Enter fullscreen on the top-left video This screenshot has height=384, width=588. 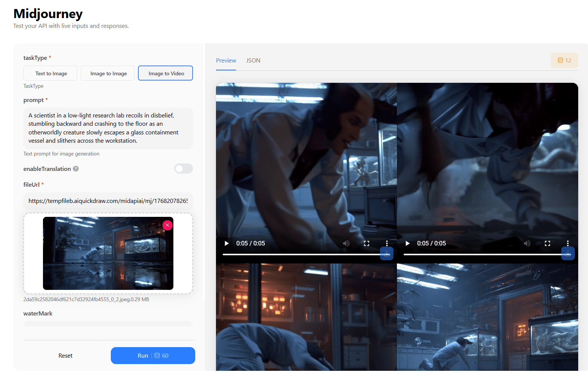pyautogui.click(x=366, y=243)
